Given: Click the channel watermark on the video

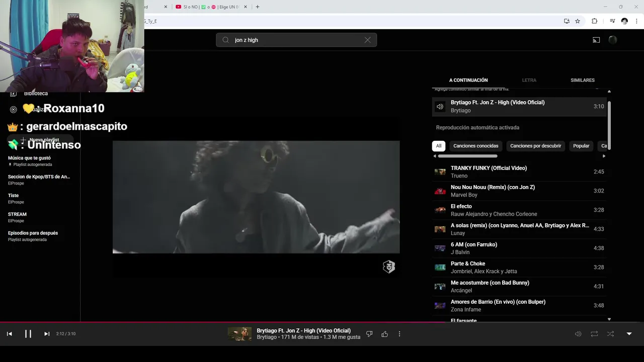Looking at the screenshot, I should [389, 267].
